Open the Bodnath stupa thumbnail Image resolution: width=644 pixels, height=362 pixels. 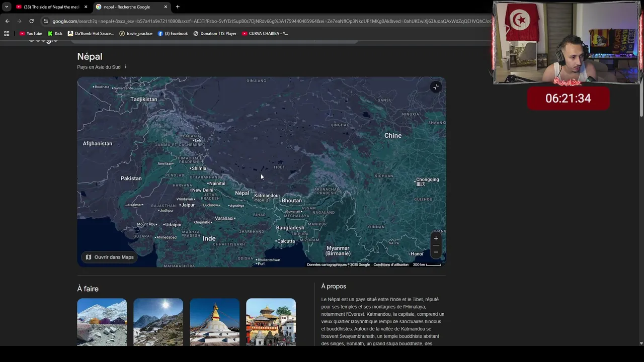(214, 322)
